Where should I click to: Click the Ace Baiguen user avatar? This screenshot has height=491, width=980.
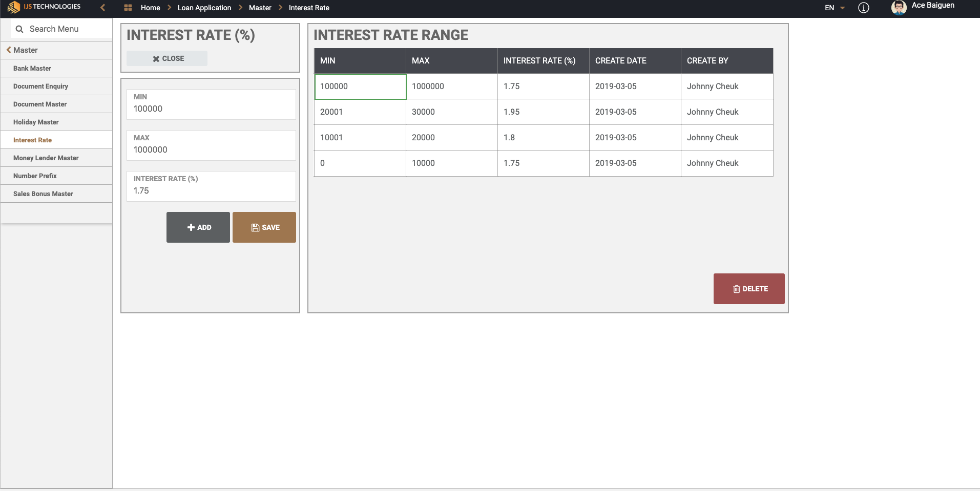tap(899, 8)
